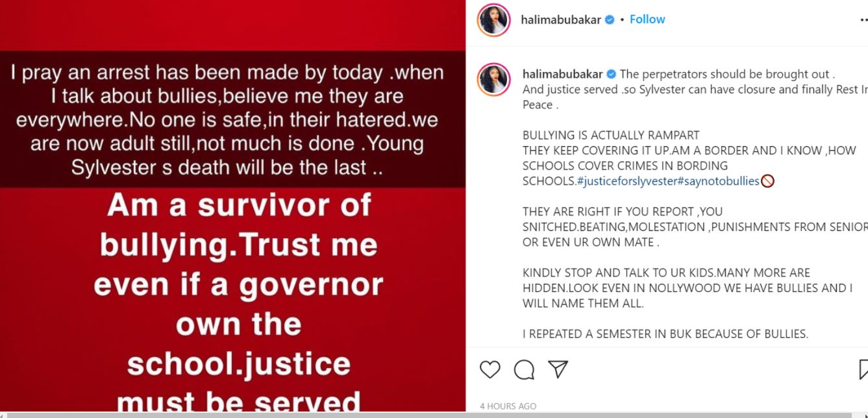
Task: Click the verified badge in the caption
Action: tap(611, 74)
